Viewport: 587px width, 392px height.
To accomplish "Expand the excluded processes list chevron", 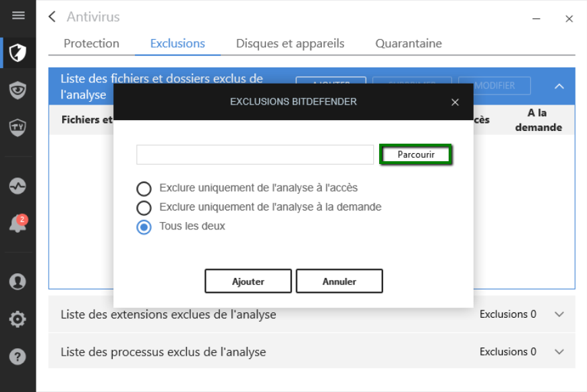I will click(x=559, y=352).
